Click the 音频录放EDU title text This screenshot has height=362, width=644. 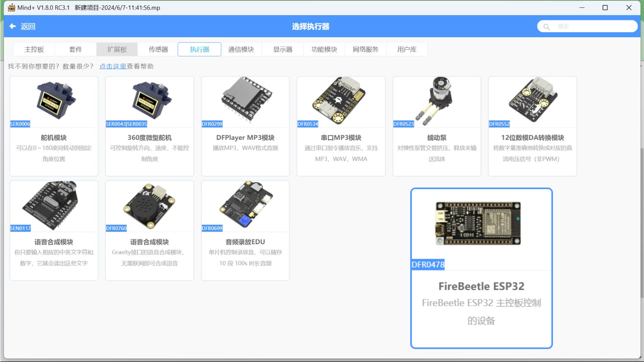pyautogui.click(x=245, y=242)
